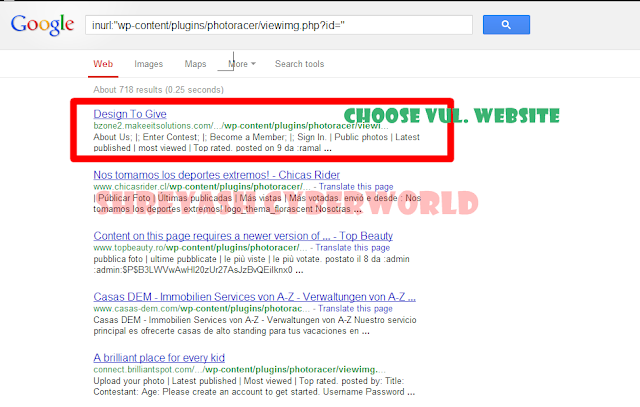Viewport: 640px width, 407px height.
Task: Click snippet starting 'About Us; |; Enter Contest'
Action: (256, 142)
